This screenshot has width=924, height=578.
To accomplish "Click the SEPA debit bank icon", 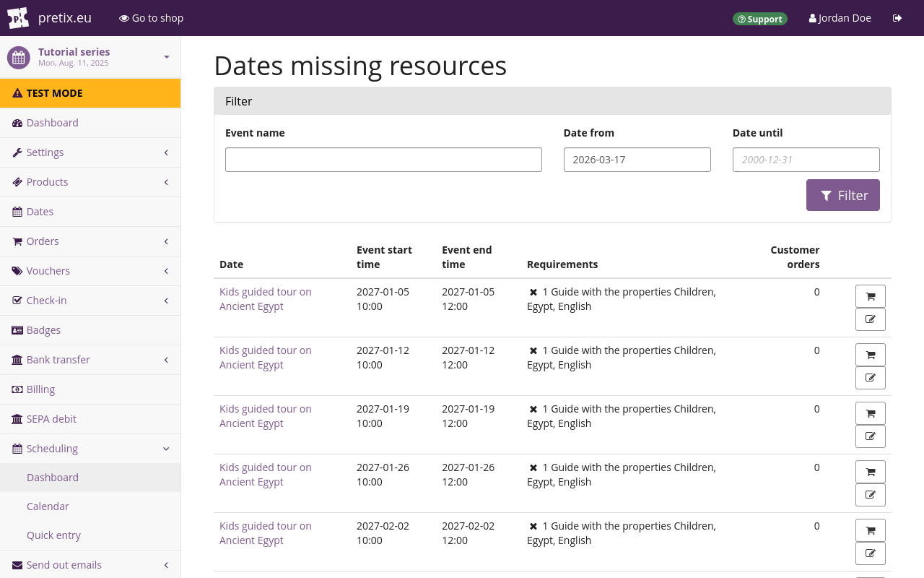I will pos(17,419).
